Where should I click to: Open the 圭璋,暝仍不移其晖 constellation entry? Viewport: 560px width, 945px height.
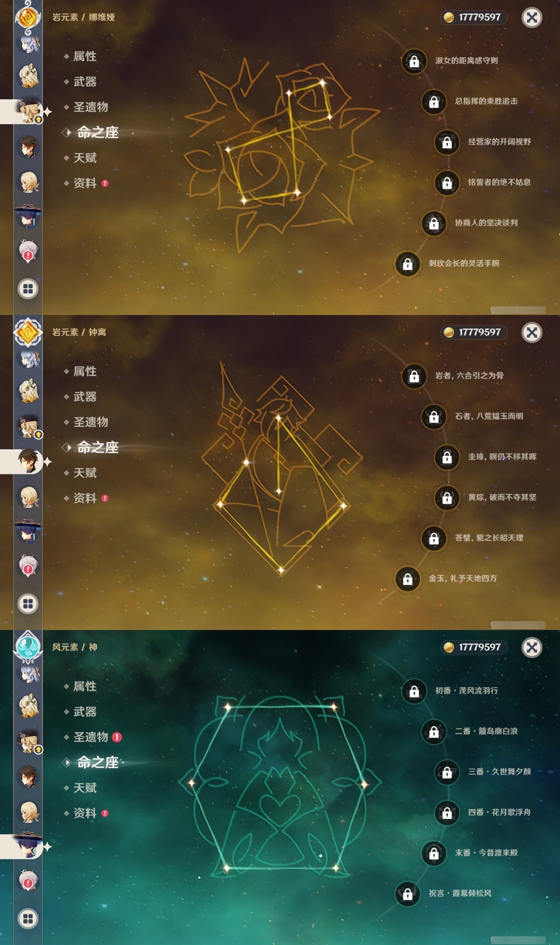502,457
